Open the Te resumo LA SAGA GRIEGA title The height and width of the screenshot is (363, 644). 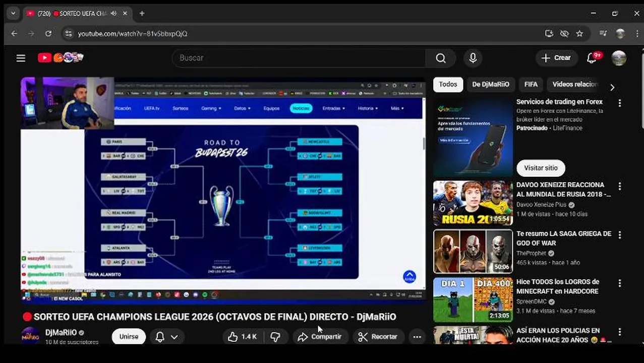tap(563, 238)
